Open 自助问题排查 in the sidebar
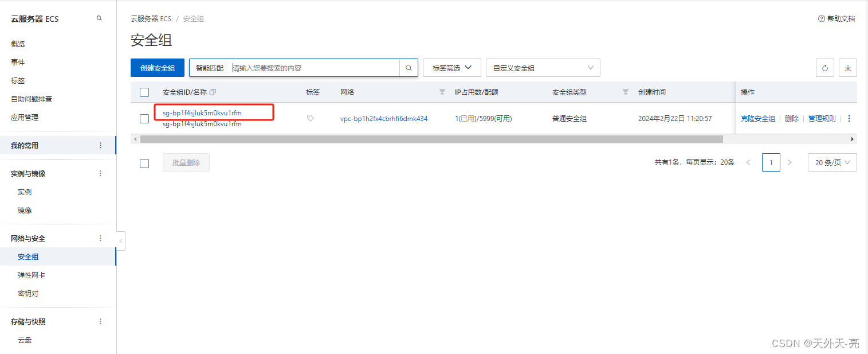The width and height of the screenshot is (868, 354). click(32, 99)
